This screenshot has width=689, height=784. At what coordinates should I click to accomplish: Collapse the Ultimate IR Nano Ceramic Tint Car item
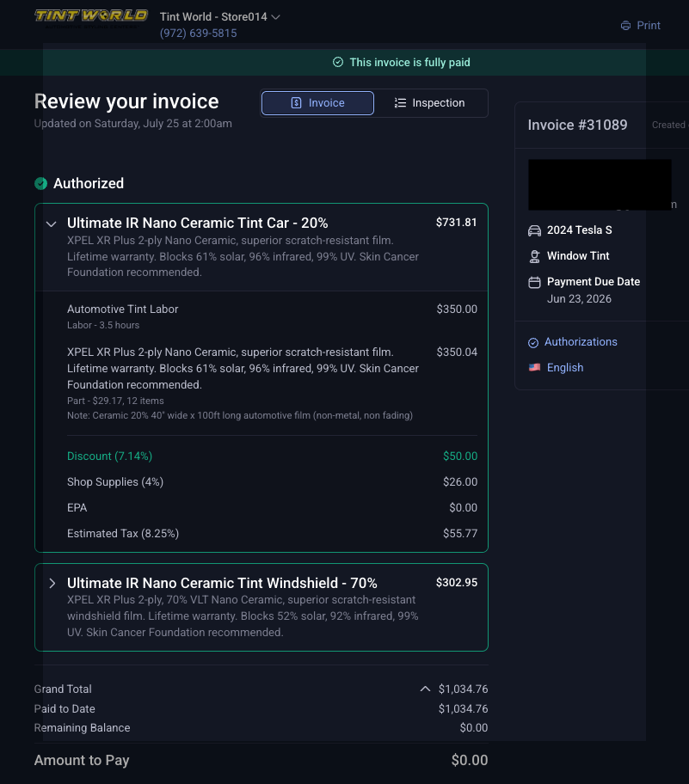coord(51,224)
